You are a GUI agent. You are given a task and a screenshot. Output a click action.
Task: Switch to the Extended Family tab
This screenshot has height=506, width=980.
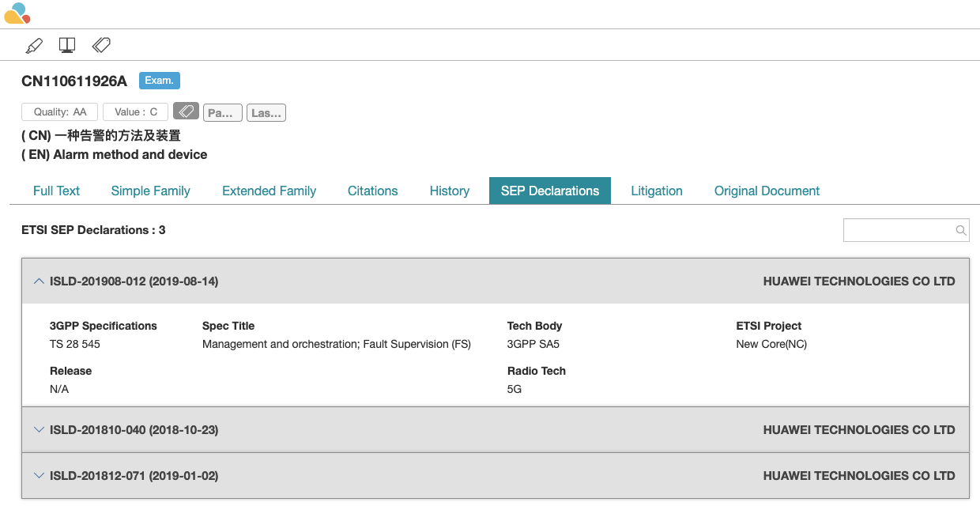coord(269,191)
